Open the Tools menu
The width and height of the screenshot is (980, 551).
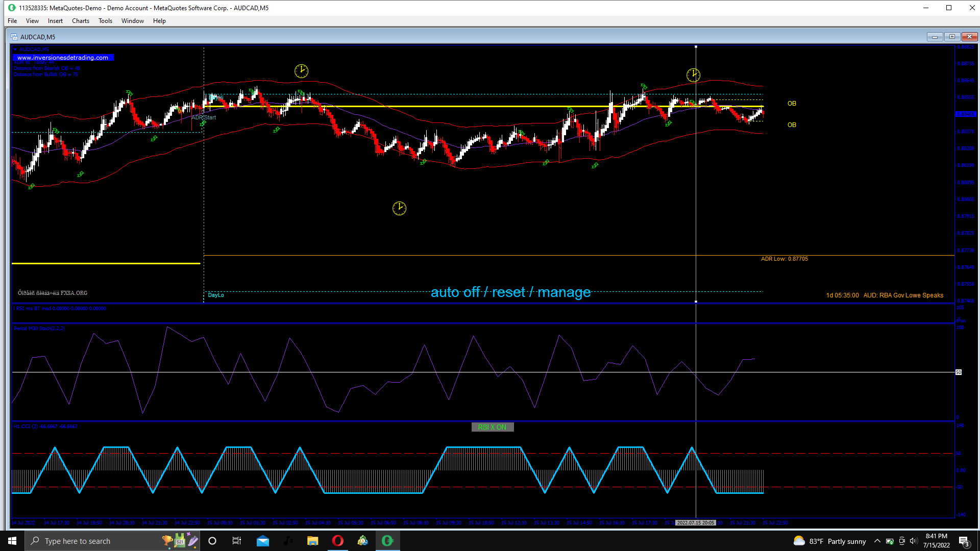click(x=105, y=21)
